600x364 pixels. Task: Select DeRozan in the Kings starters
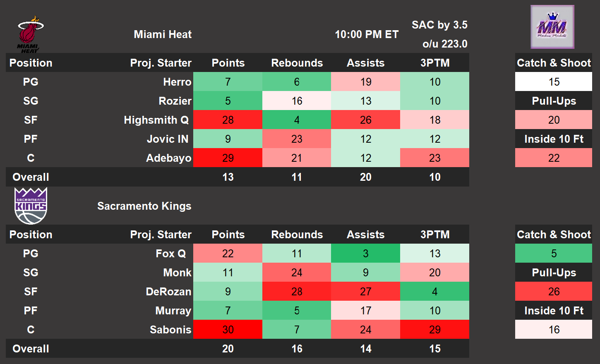(168, 292)
